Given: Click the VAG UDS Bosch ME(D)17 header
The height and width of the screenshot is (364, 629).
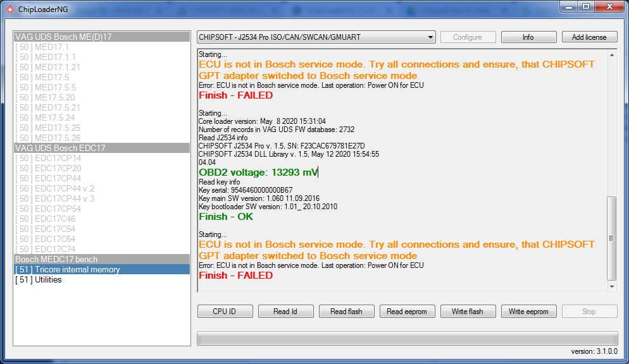Looking at the screenshot, I should [x=101, y=37].
